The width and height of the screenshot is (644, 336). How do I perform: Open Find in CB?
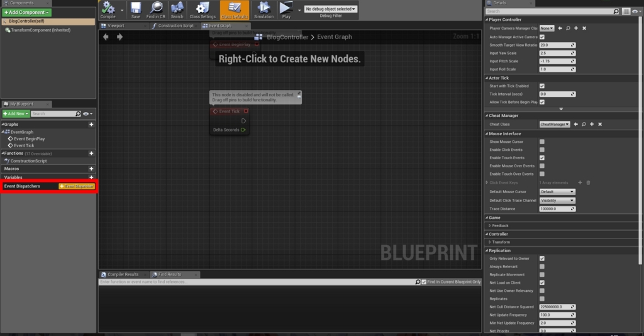(156, 10)
